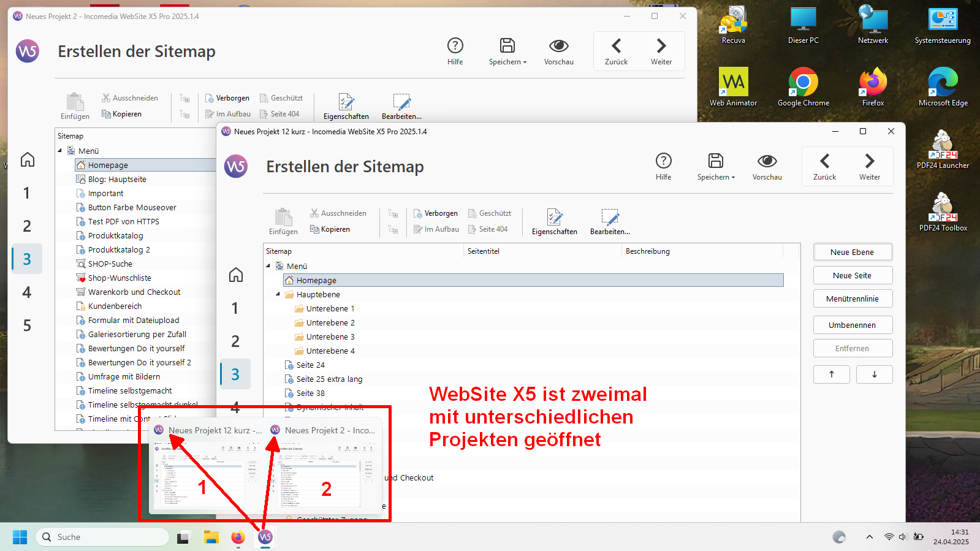Open Windows Start menu
Screen dimensions: 980x551
20,537
